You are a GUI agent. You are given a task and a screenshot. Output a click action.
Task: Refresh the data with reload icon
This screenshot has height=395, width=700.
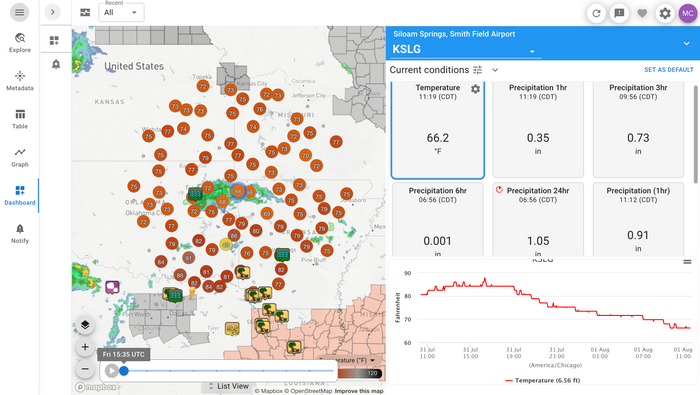pos(596,13)
